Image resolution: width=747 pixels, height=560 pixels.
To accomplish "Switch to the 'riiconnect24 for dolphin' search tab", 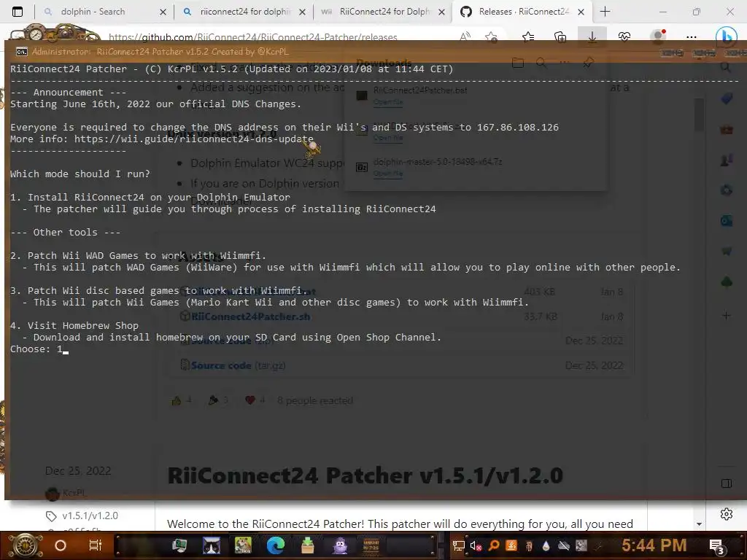I will pos(245,12).
